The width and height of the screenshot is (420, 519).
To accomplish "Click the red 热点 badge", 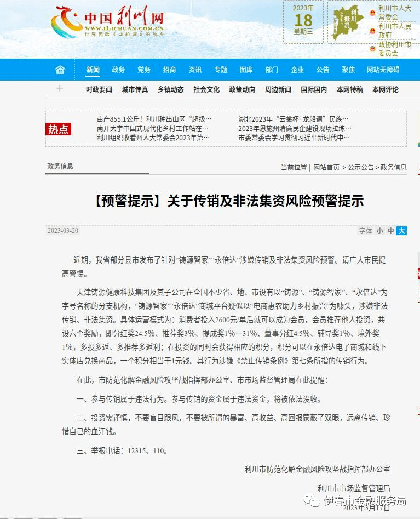I will 58,129.
